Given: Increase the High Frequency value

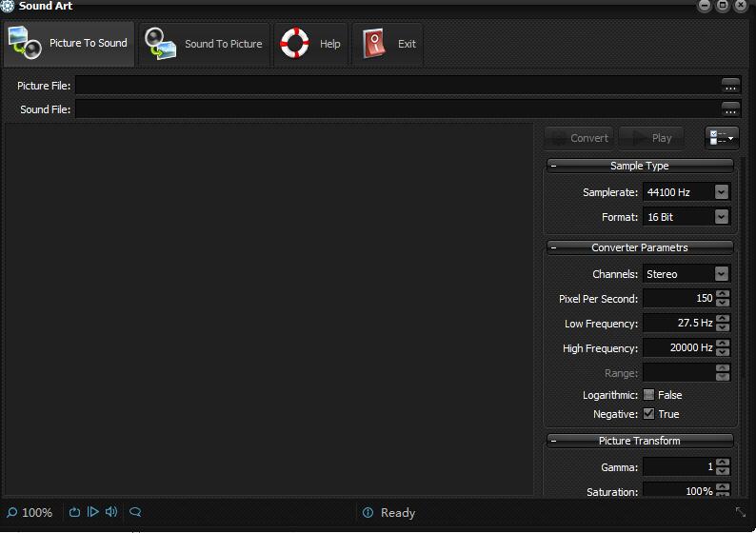Looking at the screenshot, I should (723, 344).
